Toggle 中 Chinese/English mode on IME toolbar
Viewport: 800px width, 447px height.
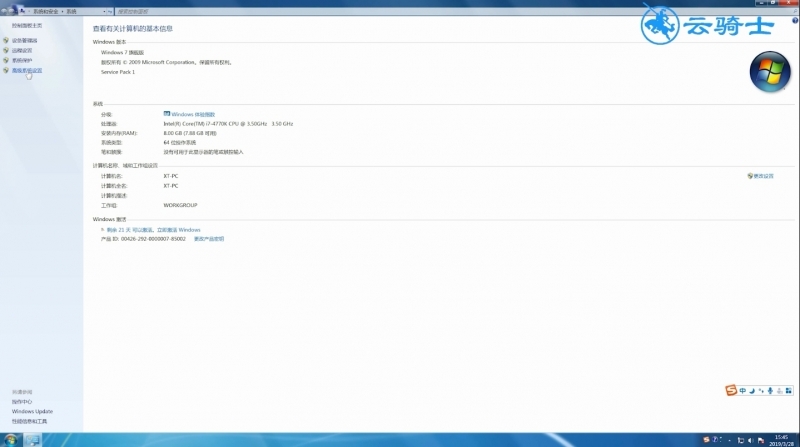click(743, 390)
